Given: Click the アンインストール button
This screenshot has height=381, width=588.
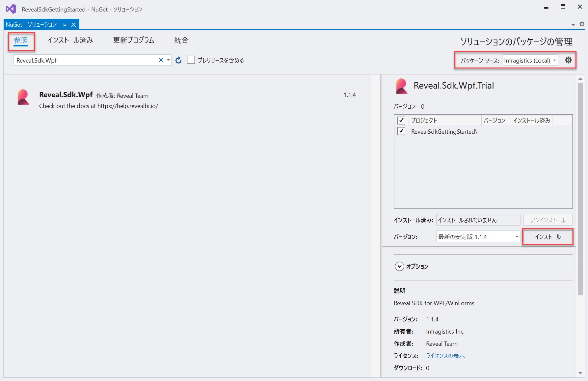Looking at the screenshot, I should (548, 220).
